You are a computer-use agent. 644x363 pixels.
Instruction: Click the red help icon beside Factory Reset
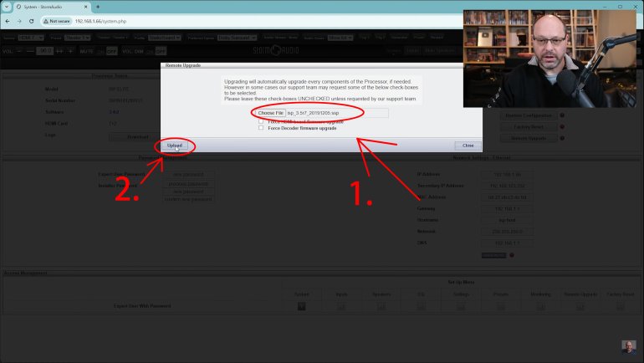pyautogui.click(x=561, y=126)
